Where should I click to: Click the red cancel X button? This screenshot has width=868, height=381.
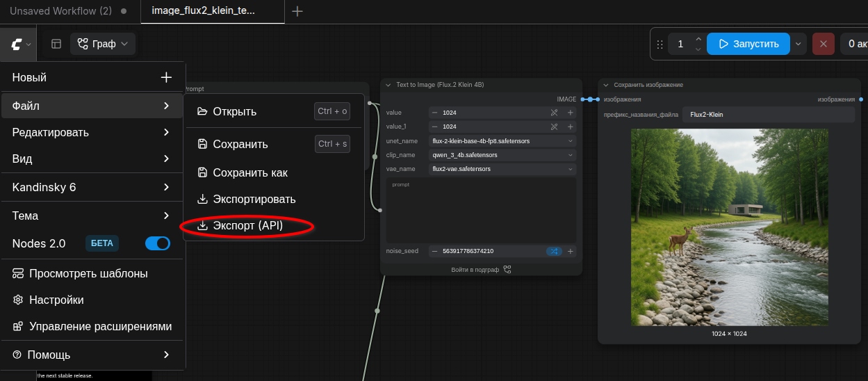coord(824,44)
